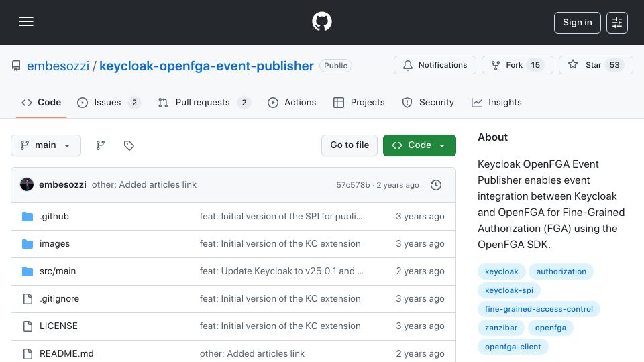The image size is (644, 362).
Task: Click the src/main folder icon
Action: [x=28, y=271]
